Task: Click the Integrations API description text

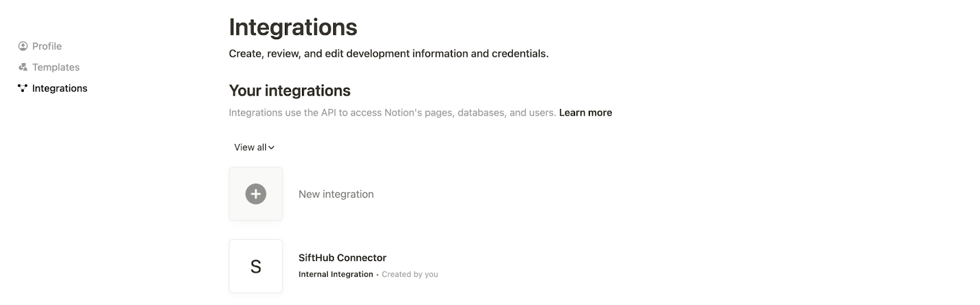Action: (x=392, y=113)
